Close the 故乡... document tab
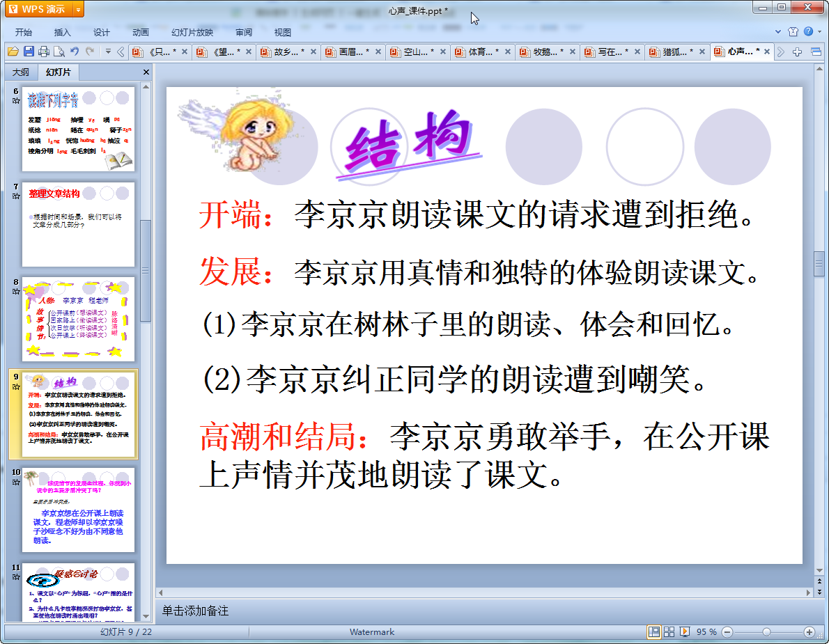Viewport: 829px width, 644px height. point(313,52)
